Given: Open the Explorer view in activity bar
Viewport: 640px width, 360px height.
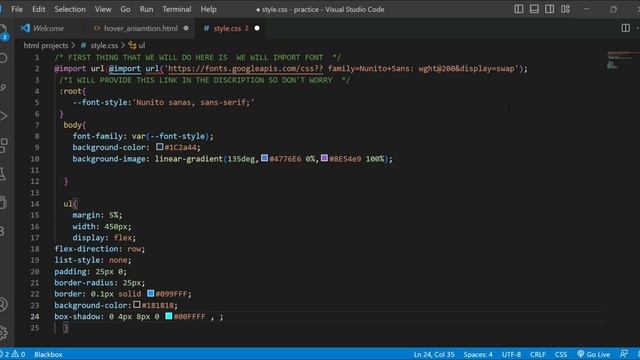Looking at the screenshot, I should (3, 31).
